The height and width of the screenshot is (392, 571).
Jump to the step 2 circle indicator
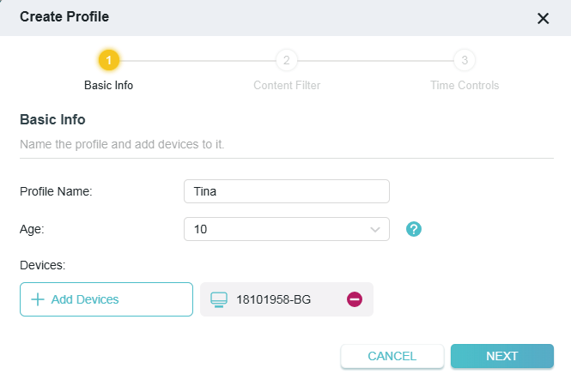[287, 60]
